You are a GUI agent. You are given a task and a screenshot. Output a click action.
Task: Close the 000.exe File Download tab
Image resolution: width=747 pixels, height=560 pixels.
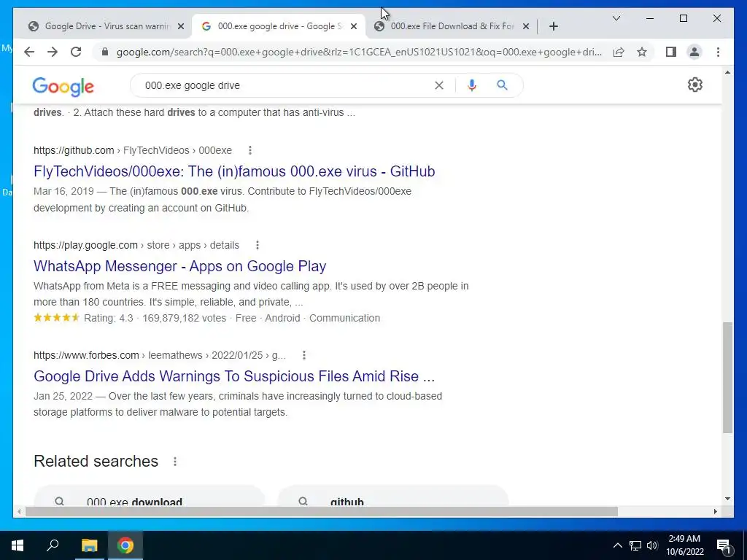coord(525,26)
